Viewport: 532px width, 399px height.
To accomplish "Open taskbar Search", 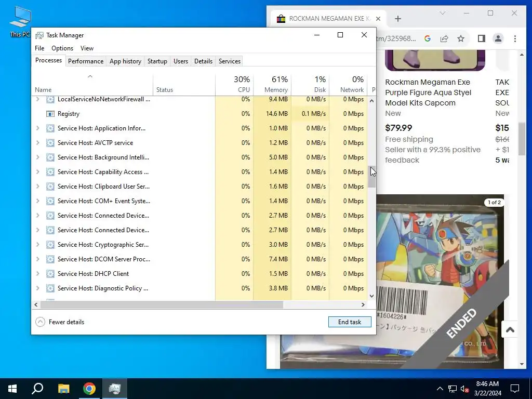I will click(x=37, y=389).
